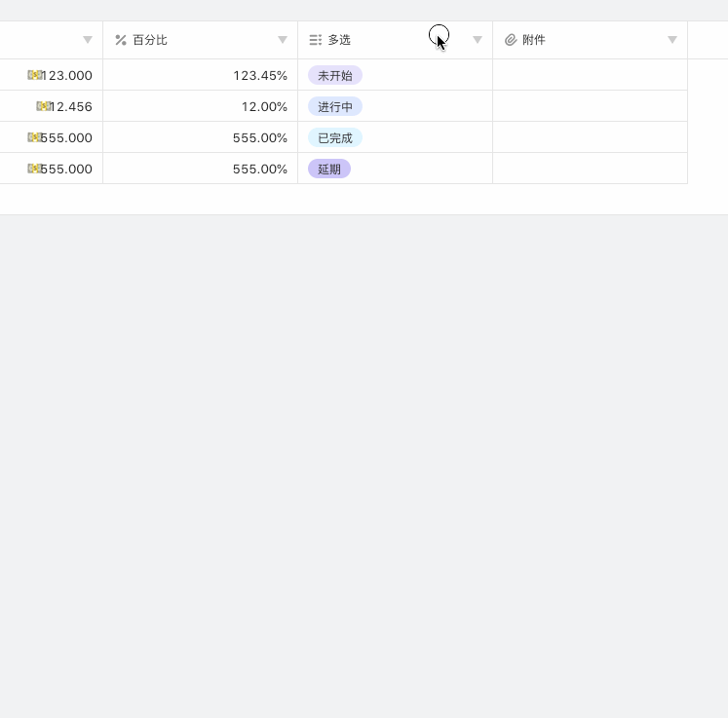This screenshot has height=718, width=728.
Task: Click the currency icon beside 123.000
Action: 34,74
